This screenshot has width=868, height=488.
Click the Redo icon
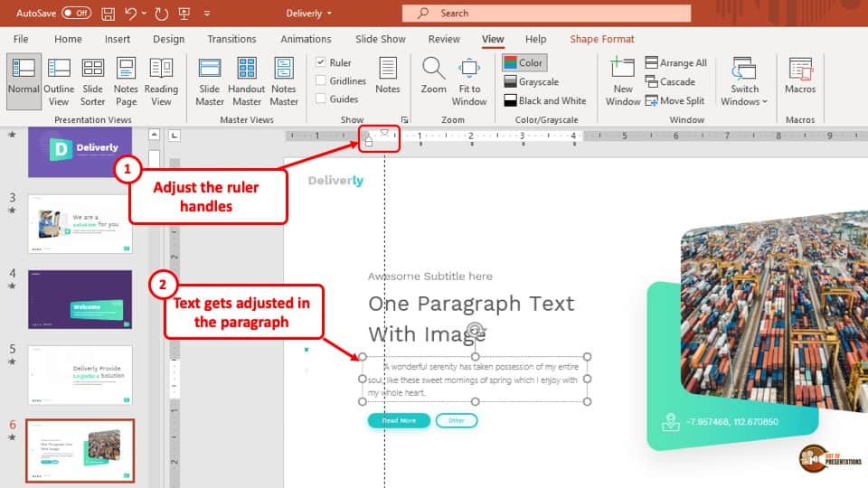[x=161, y=14]
